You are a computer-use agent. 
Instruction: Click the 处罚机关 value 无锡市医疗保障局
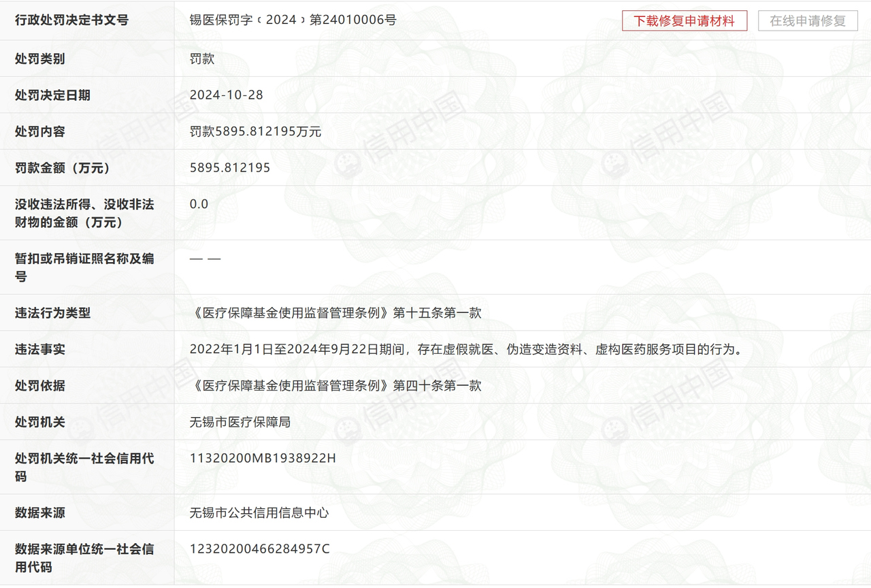240,421
